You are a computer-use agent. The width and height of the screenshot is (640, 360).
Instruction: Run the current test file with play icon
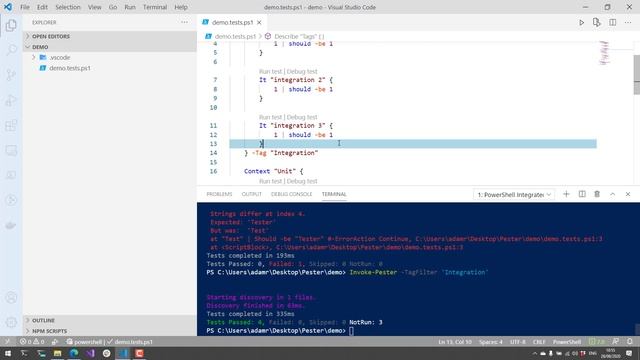[581, 22]
